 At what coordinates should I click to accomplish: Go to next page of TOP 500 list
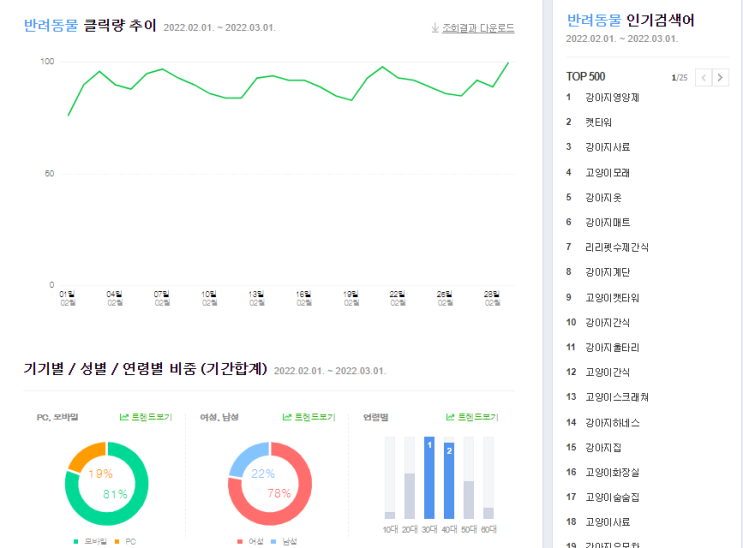click(x=720, y=77)
